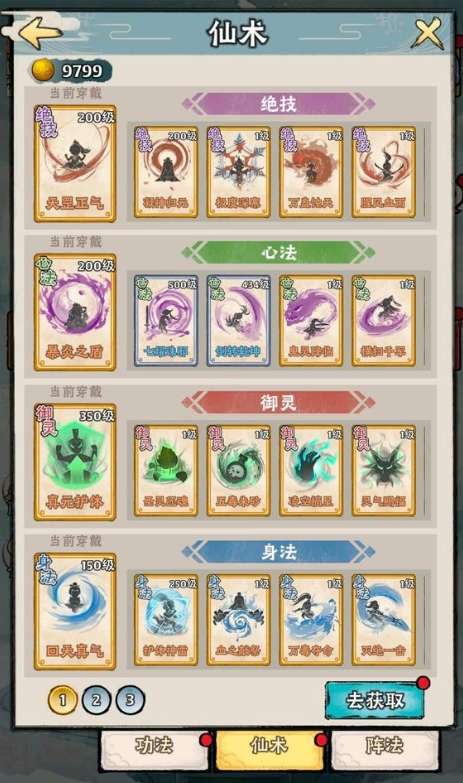
Task: Select the equipped 天罡正气 level 200 card
Action: [75, 163]
